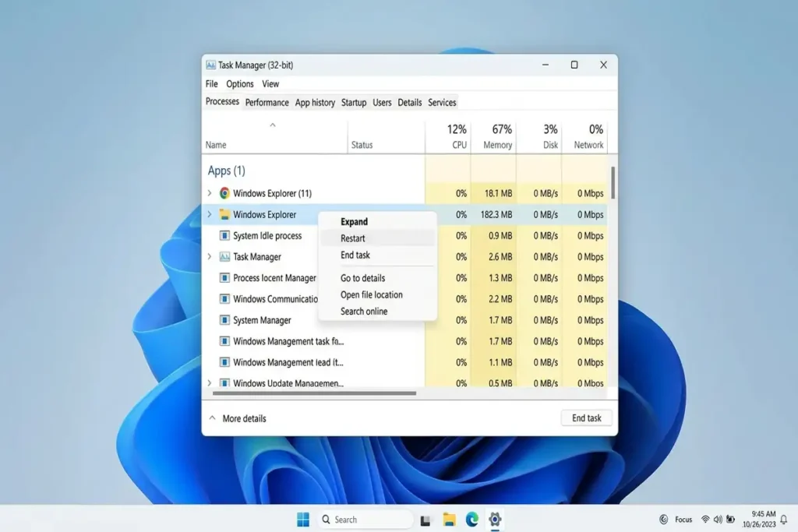Switch to the Performance tab
Screen dimensions: 798x532
point(267,102)
